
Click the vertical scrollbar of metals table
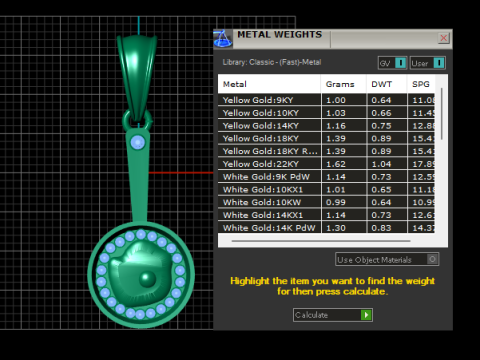click(x=442, y=114)
